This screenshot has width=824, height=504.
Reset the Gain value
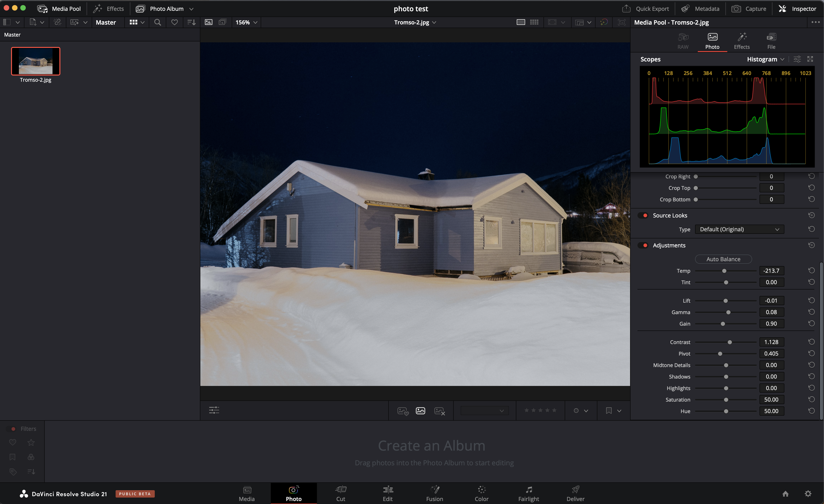811,324
